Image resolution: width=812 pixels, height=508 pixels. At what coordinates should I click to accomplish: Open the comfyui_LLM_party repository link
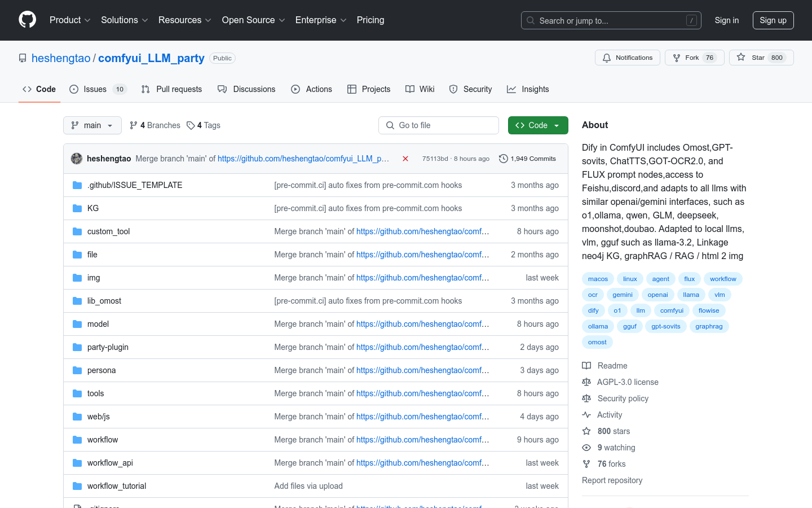(x=151, y=58)
